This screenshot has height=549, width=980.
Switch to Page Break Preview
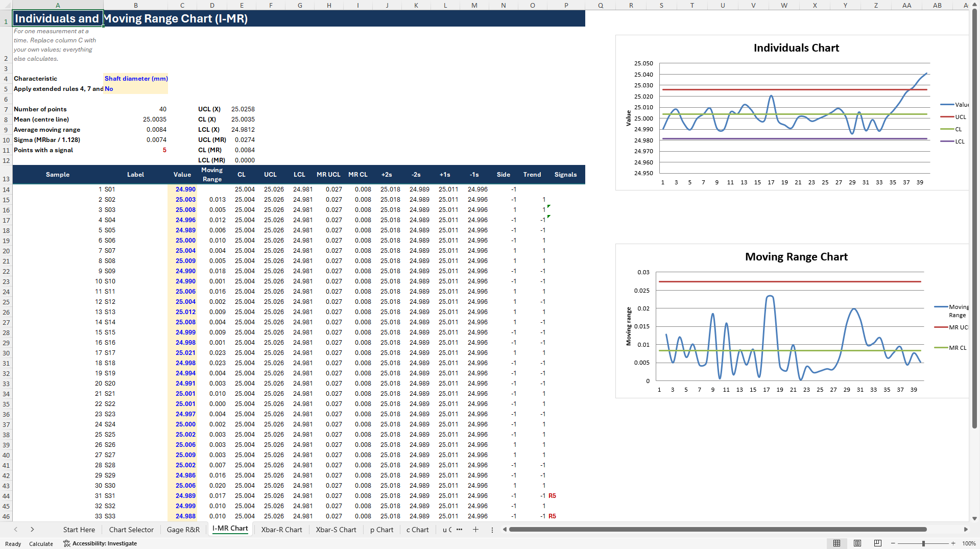[x=877, y=543]
